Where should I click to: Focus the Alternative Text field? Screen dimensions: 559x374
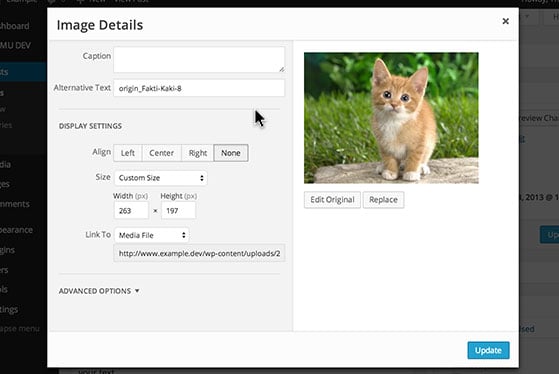tap(199, 88)
